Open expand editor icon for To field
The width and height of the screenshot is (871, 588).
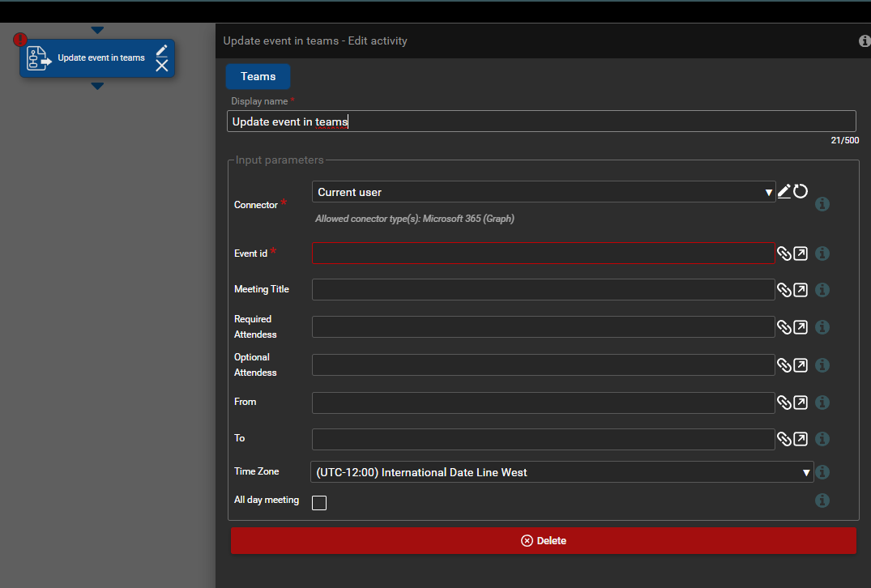(801, 439)
